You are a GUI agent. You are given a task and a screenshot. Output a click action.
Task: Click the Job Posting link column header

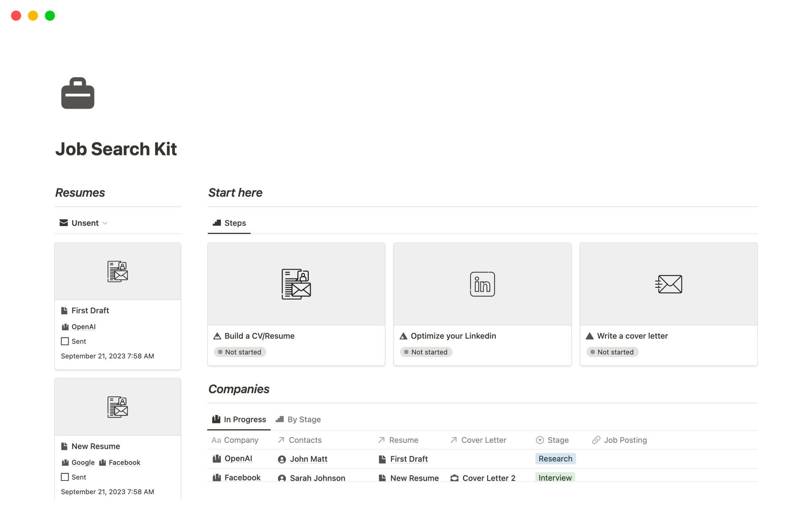[625, 439]
